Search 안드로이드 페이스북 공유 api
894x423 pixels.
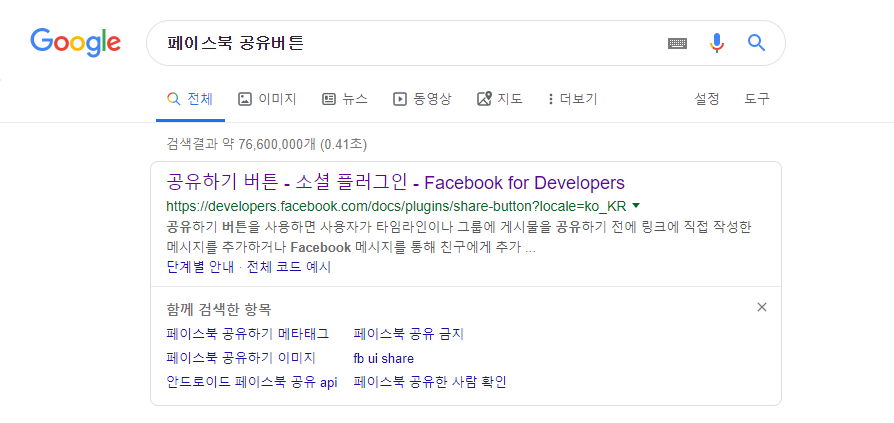(252, 382)
